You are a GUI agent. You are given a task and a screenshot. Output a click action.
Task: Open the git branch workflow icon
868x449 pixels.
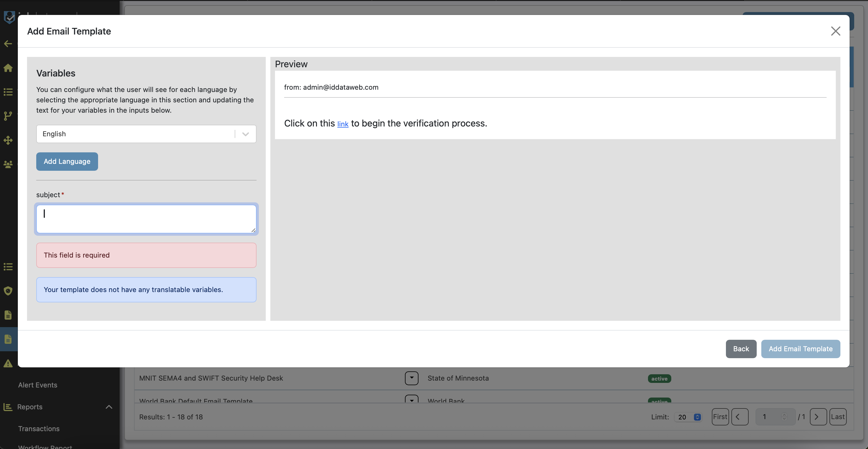[8, 116]
